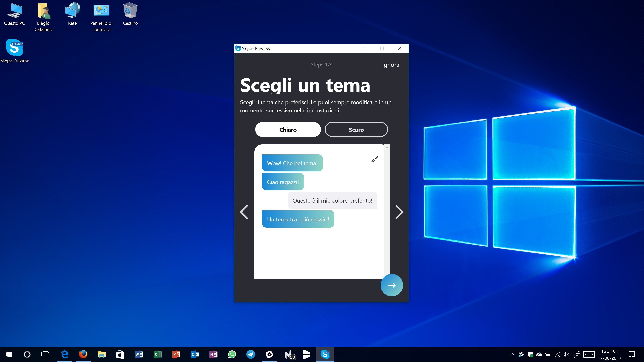Click the scroll up arrow of the preview scrollbar
This screenshot has height=362, width=644.
coord(387,148)
